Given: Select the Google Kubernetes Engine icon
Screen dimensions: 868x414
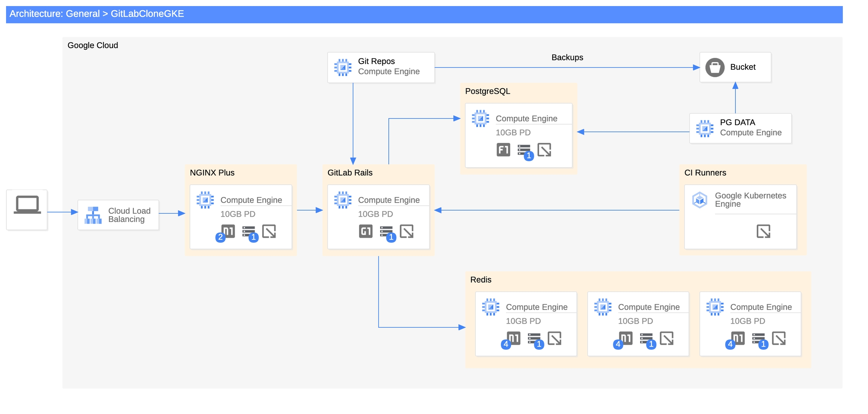Looking at the screenshot, I should point(700,200).
